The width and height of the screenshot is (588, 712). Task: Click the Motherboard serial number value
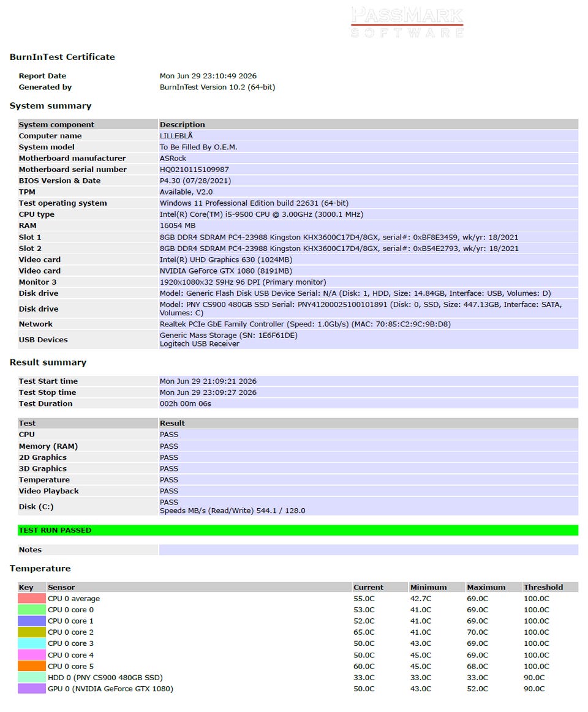pyautogui.click(x=194, y=170)
